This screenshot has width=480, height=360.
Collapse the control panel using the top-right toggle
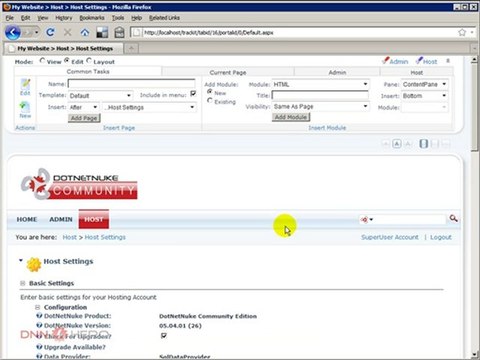pyautogui.click(x=448, y=61)
